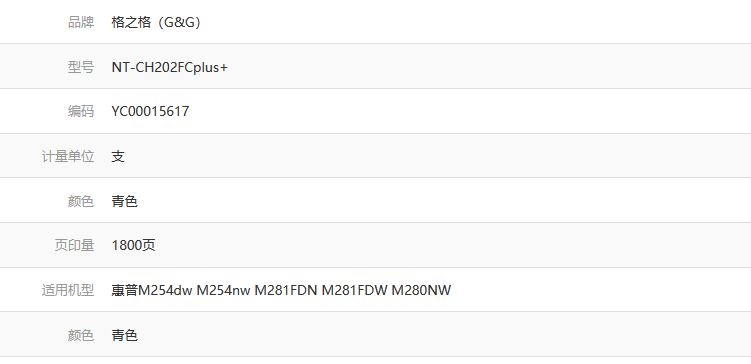Screen dimensions: 751x364
Task: Click the M281FDN model text
Action: click(x=285, y=290)
